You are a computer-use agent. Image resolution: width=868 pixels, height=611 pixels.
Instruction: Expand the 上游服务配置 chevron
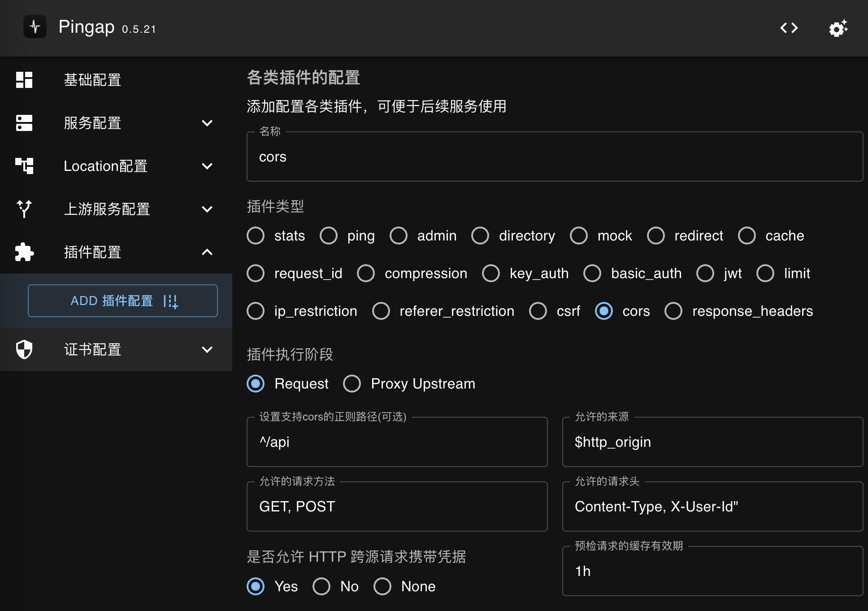pyautogui.click(x=207, y=209)
